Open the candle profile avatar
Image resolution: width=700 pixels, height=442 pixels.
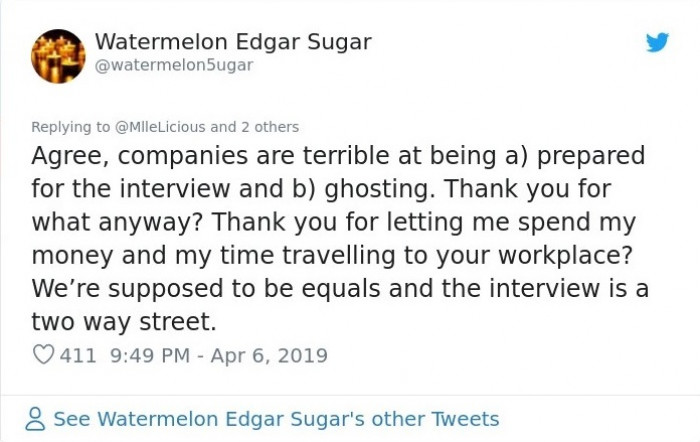[58, 56]
